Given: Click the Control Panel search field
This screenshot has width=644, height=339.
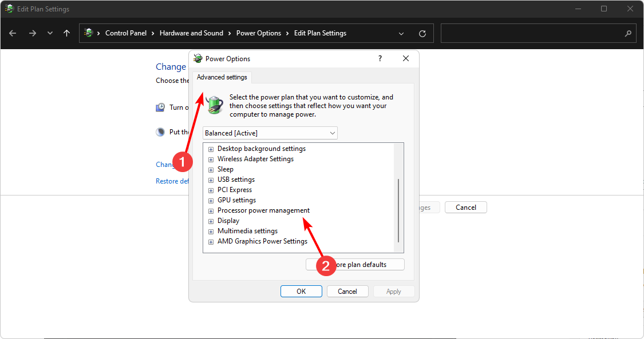Looking at the screenshot, I should 539,33.
